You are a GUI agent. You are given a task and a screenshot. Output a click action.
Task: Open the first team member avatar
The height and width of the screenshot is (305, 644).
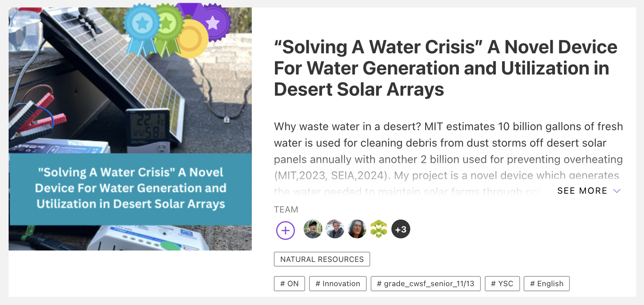coord(313,229)
